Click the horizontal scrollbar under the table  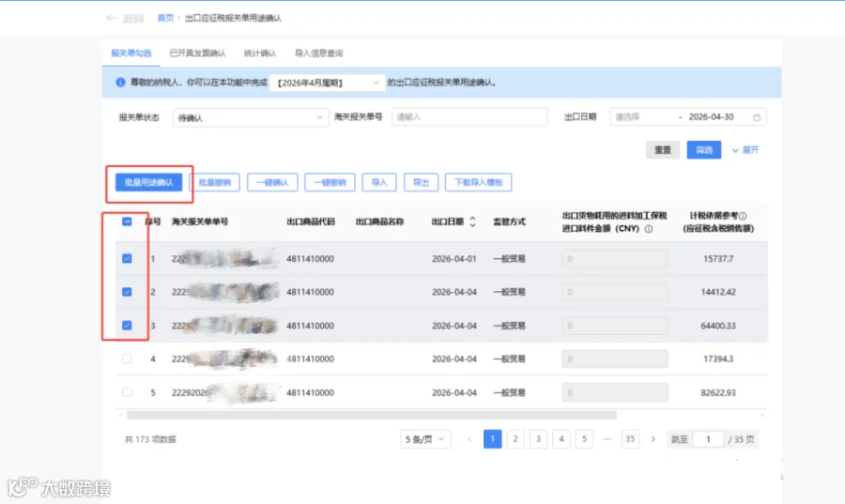(371, 415)
